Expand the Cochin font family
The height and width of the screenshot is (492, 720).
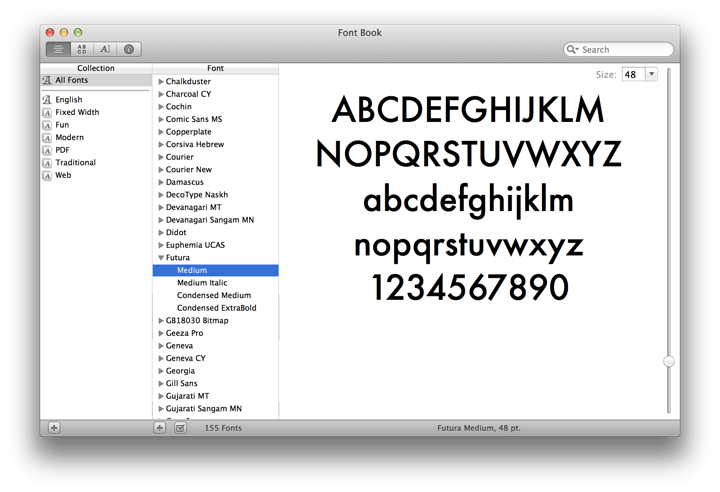tap(161, 107)
